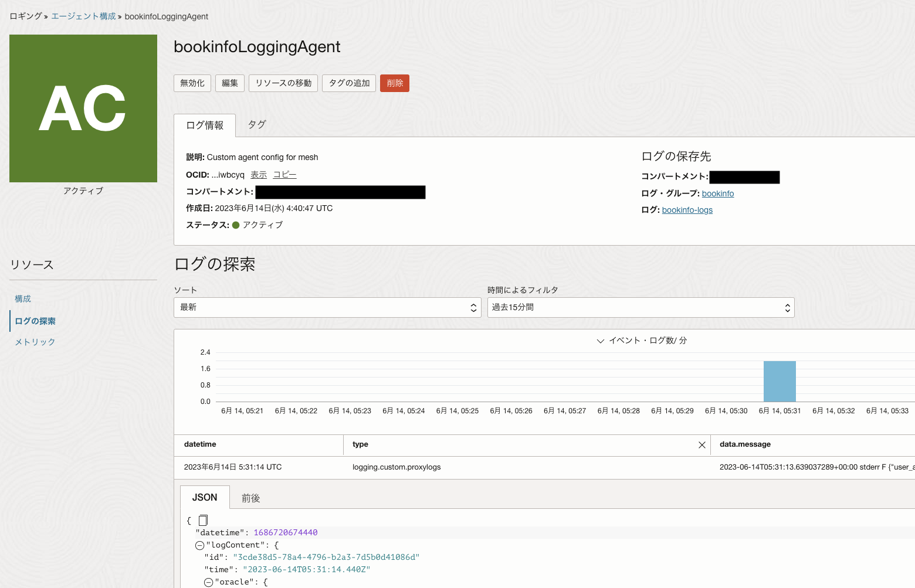This screenshot has width=915, height=588.
Task: Open the bookinfo-logs log link
Action: (687, 210)
